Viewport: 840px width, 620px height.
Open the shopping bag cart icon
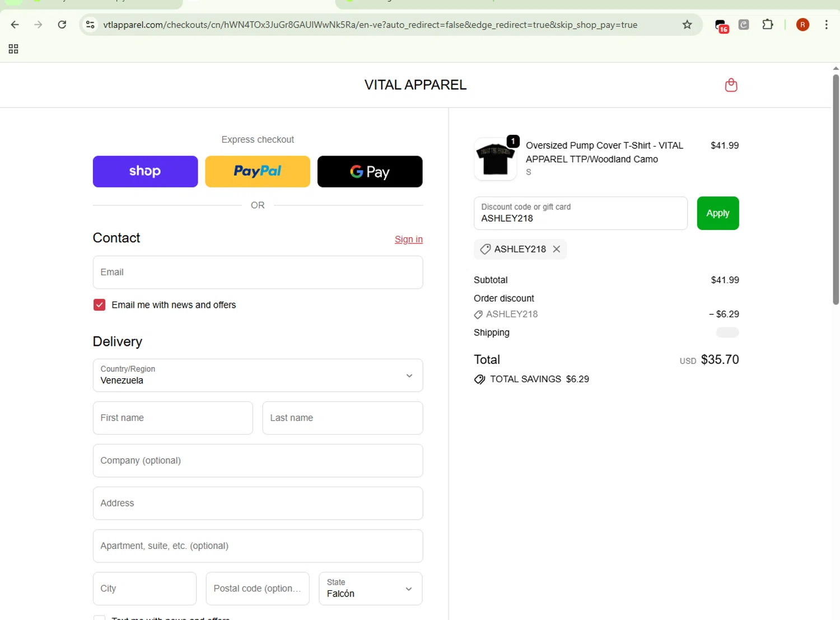[x=731, y=85]
